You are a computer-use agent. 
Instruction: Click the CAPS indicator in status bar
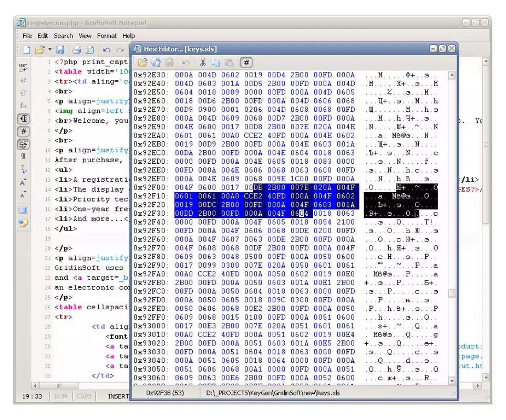[x=84, y=396]
